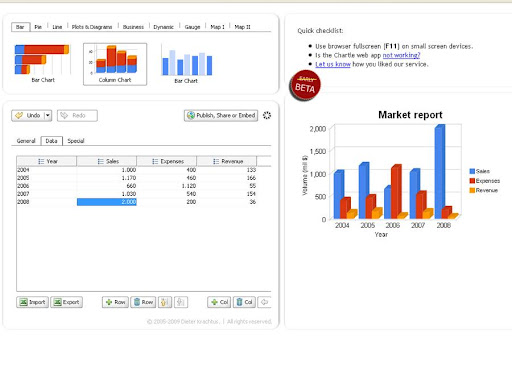Click the red Beta badge
Screen dimensions: 512x375
305,85
